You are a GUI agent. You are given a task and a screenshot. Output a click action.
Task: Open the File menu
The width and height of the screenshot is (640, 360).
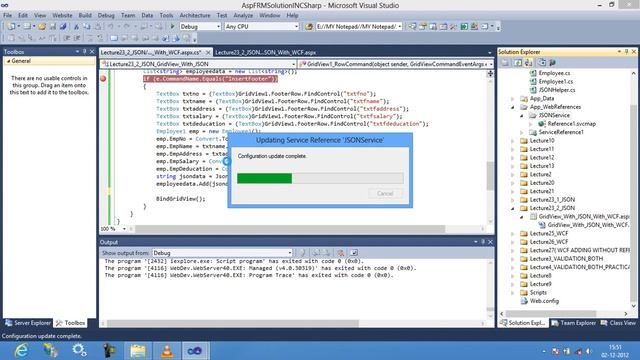[x=7, y=15]
